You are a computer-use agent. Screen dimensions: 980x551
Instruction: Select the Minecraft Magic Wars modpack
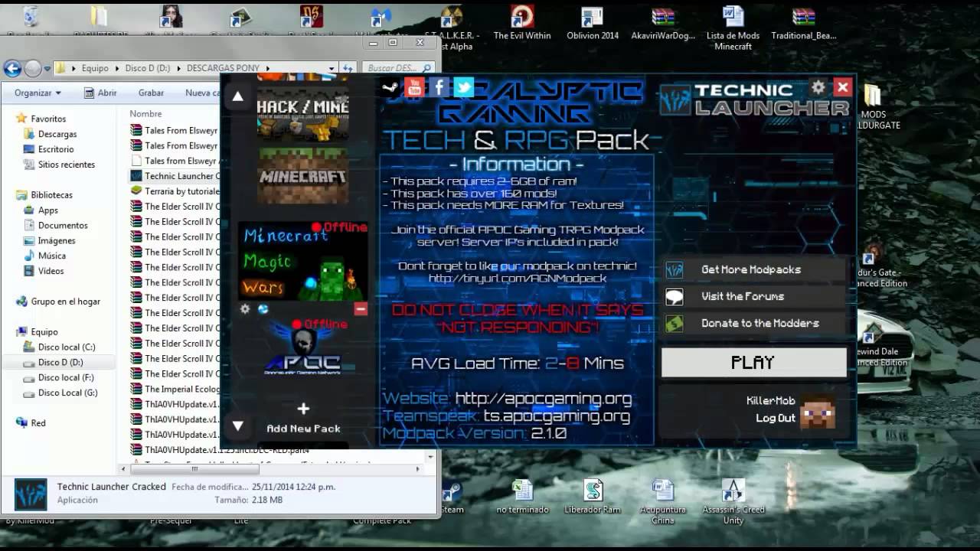point(303,260)
